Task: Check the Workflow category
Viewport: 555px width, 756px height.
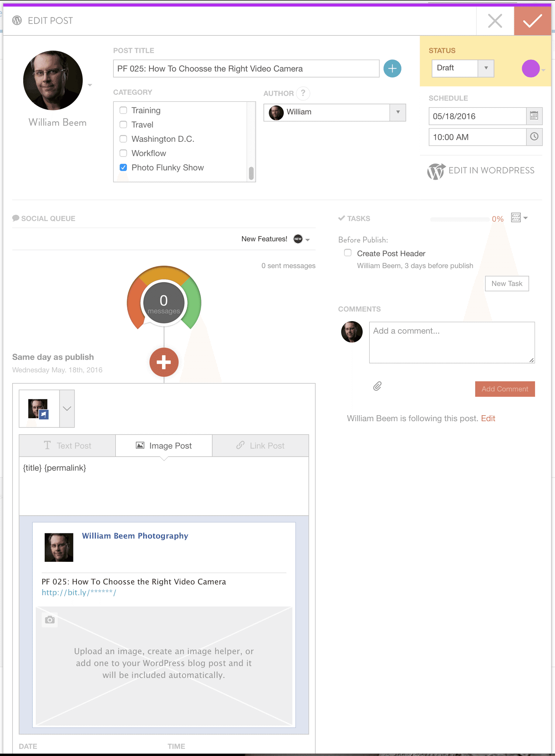Action: [x=123, y=153]
